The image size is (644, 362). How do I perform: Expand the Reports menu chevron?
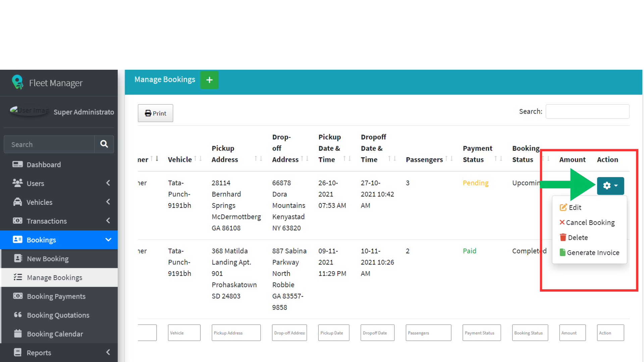click(108, 352)
